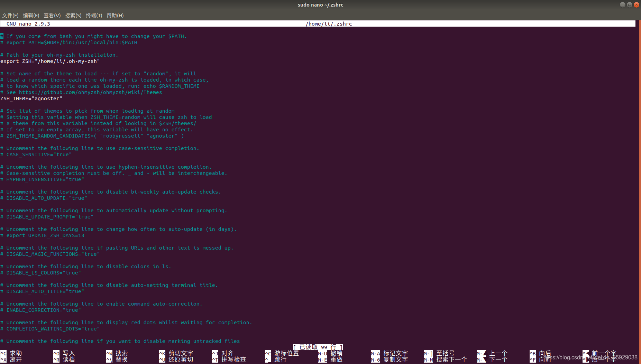Screen dimensions: 641x364
Task: Close the terminal window
Action: pos(636,4)
